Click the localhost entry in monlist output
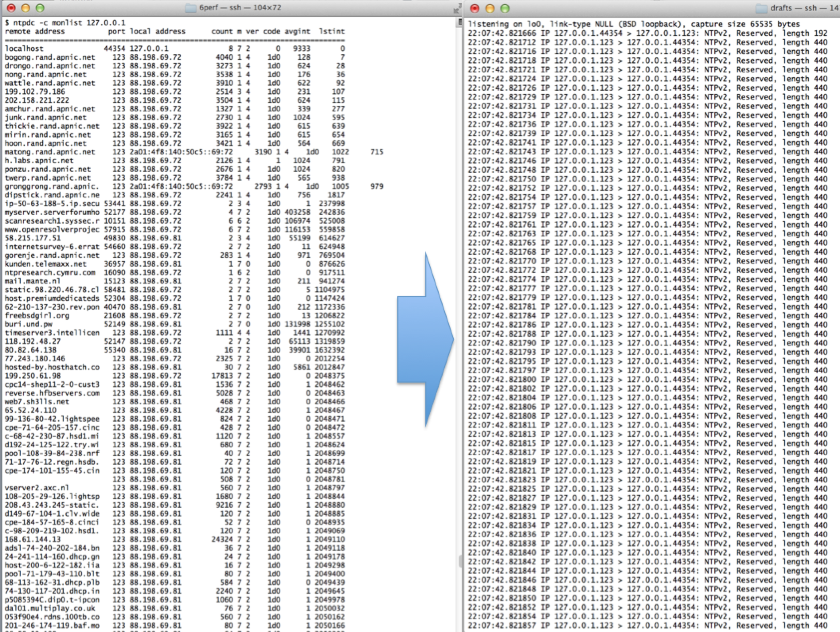 [24, 49]
